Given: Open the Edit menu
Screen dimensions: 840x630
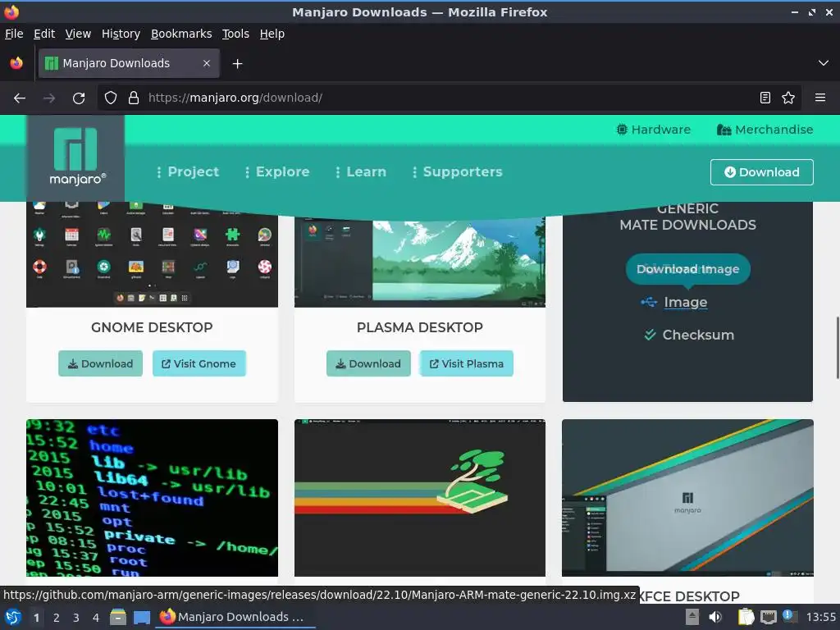Looking at the screenshot, I should pos(44,34).
